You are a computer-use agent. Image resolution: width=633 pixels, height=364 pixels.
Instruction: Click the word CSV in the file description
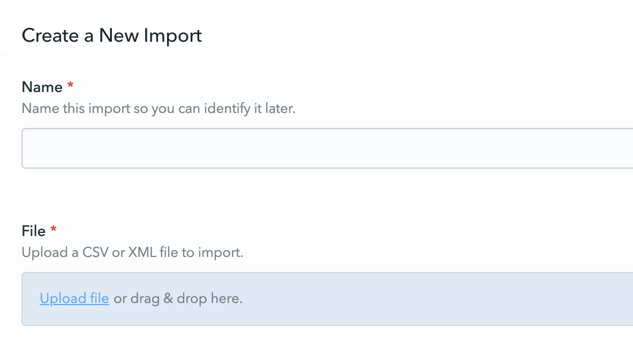click(x=95, y=252)
